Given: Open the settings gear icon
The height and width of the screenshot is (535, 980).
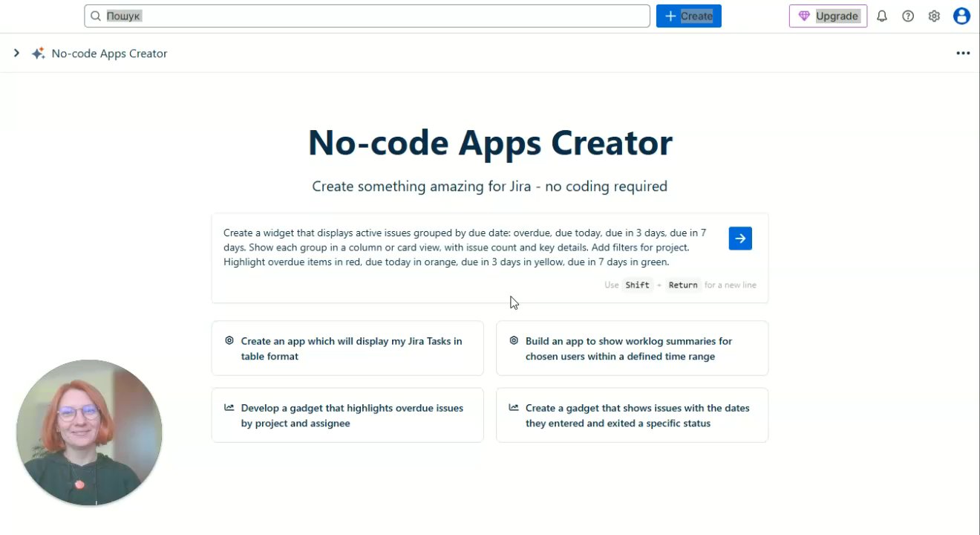Looking at the screenshot, I should point(934,16).
